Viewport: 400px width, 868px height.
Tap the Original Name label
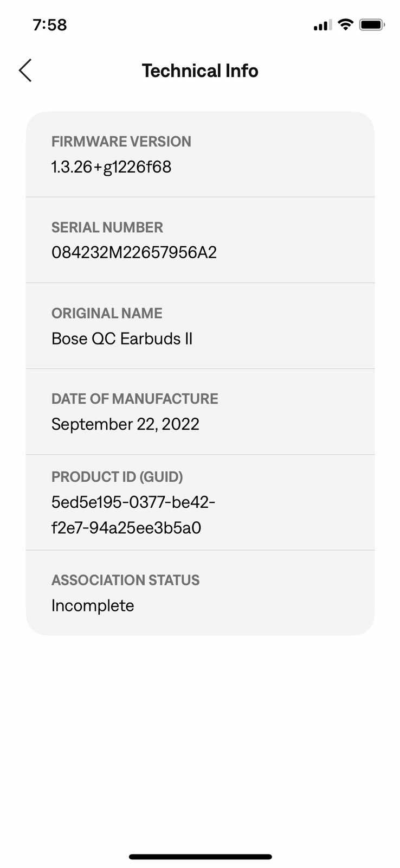[107, 313]
